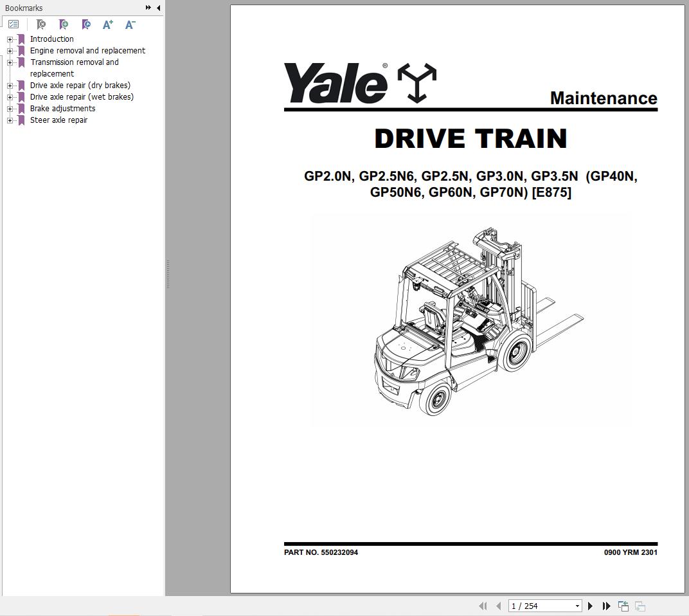This screenshot has height=616, width=689.
Task: Click the greyed next view icon
Action: [x=640, y=606]
